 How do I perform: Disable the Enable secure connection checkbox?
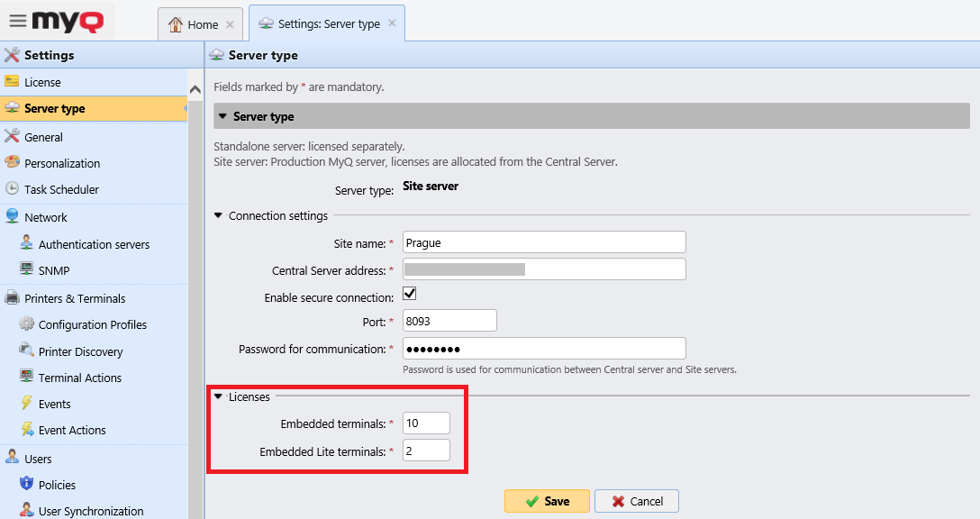[410, 293]
